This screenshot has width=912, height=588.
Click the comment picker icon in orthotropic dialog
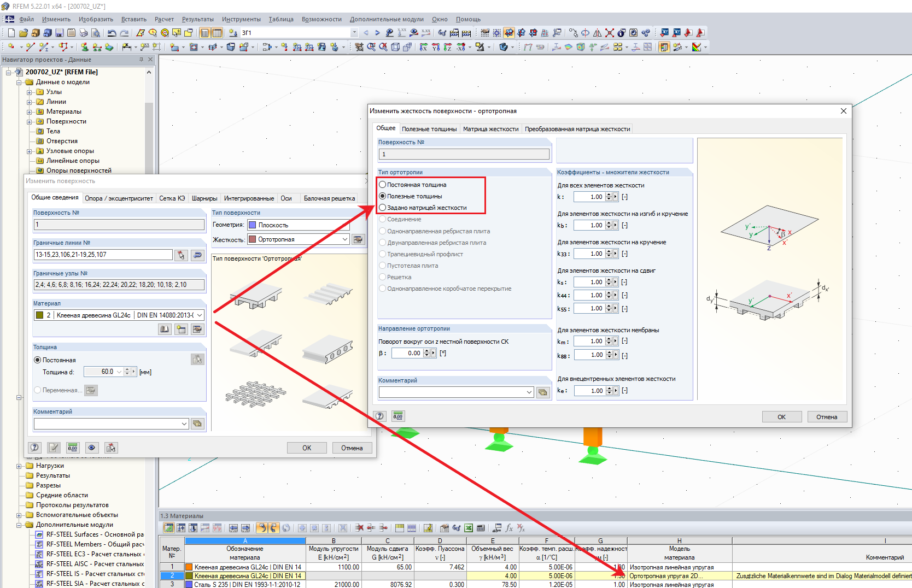[x=543, y=392]
